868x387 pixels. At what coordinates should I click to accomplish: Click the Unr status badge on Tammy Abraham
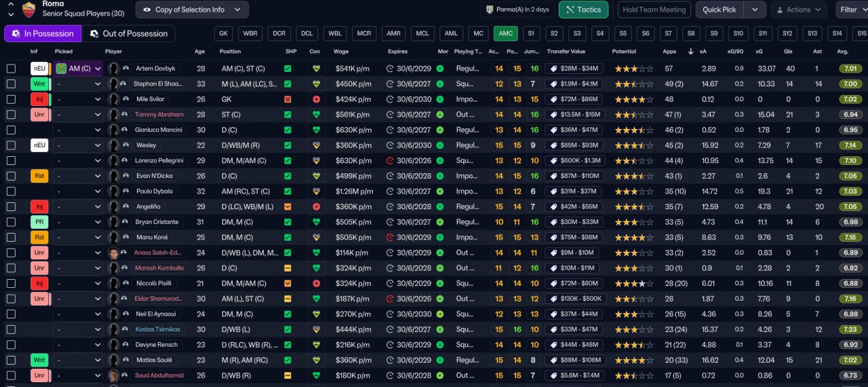click(x=39, y=115)
